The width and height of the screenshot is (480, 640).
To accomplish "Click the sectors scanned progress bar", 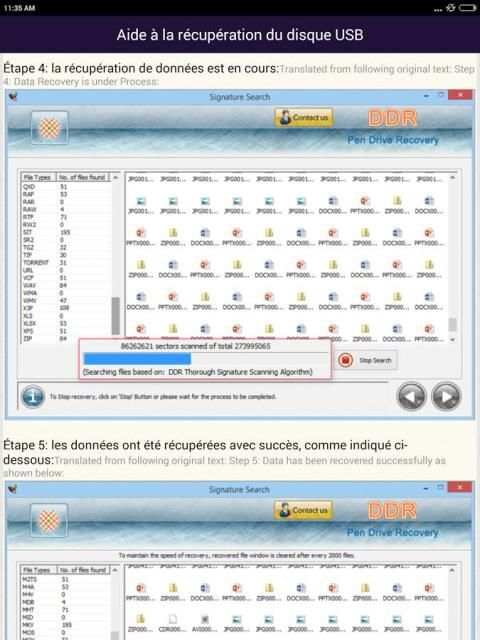I will tap(204, 359).
